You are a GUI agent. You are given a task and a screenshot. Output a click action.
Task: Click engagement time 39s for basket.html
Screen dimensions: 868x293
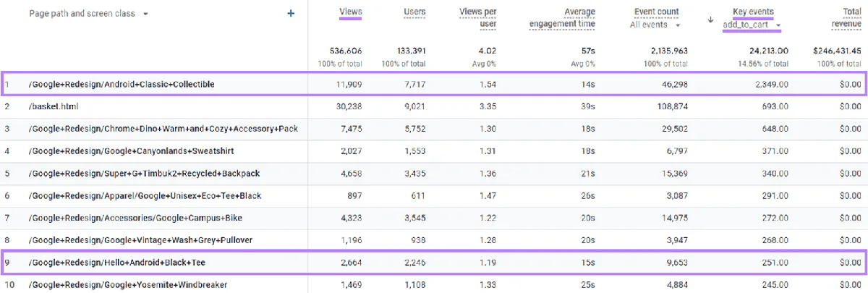pyautogui.click(x=589, y=106)
